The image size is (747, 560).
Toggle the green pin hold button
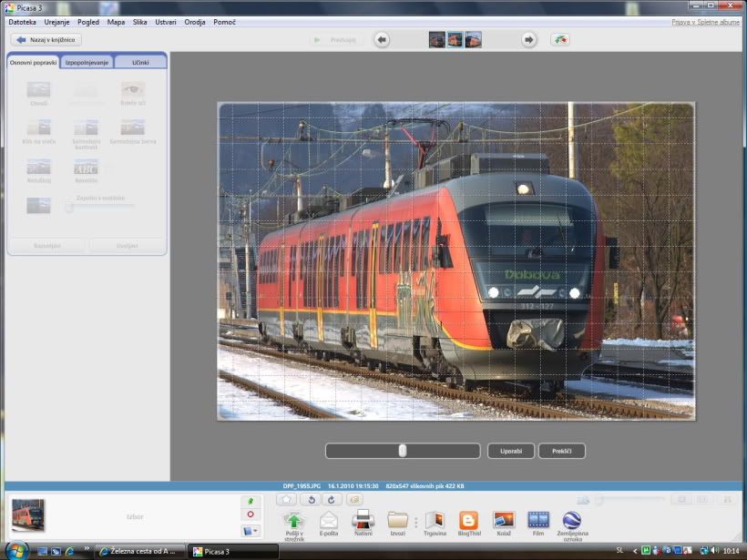point(251,501)
